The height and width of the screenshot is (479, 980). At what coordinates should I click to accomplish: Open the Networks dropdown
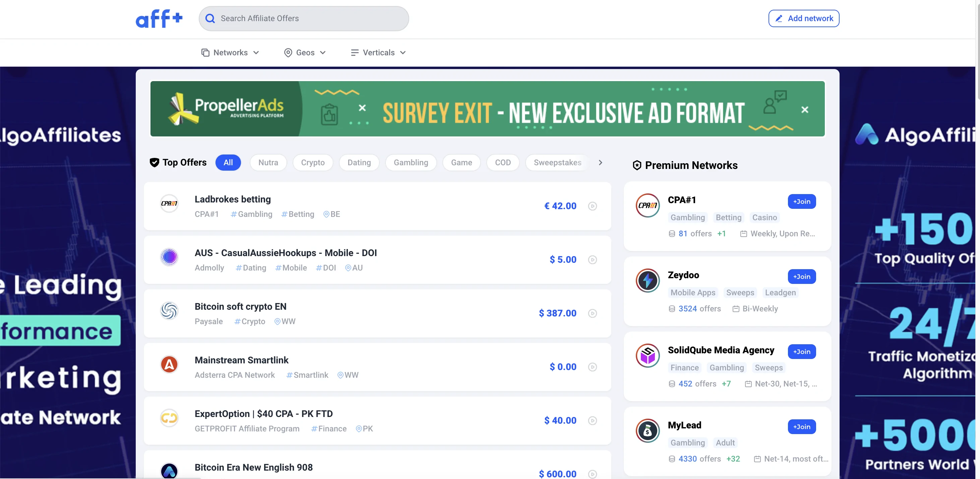(x=230, y=53)
